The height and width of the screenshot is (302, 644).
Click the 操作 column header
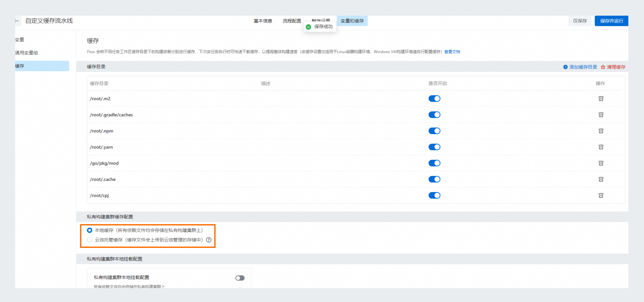coord(600,83)
